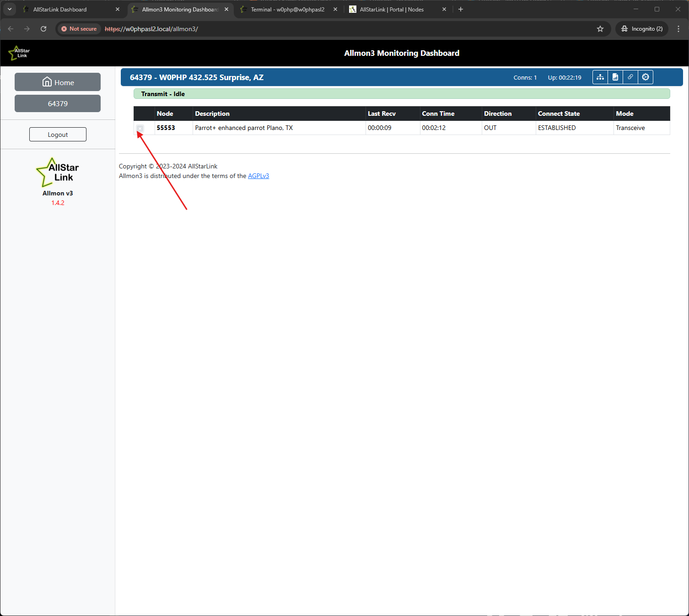Click the Home button in sidebar
Image resolution: width=689 pixels, height=616 pixels.
click(58, 82)
